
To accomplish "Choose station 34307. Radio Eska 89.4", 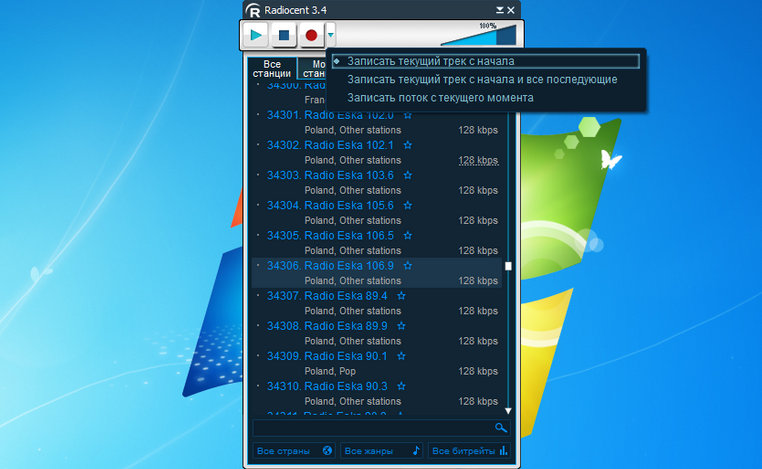I will click(327, 296).
